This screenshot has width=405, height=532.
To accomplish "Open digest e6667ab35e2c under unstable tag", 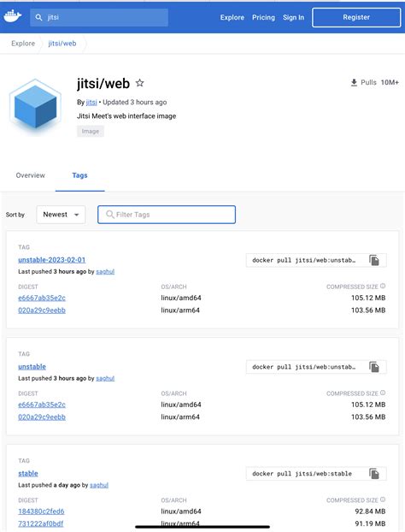I will pyautogui.click(x=42, y=405).
